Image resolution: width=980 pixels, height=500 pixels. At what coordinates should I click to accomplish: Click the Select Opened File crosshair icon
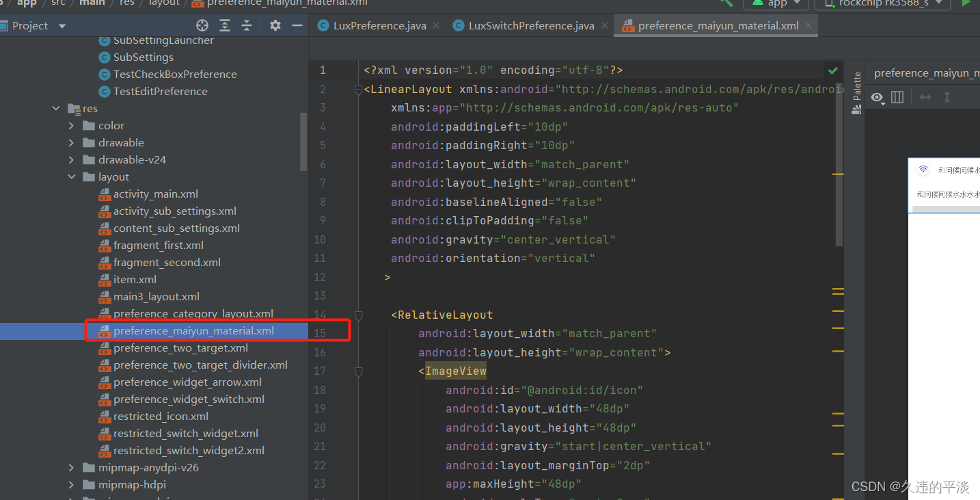tap(202, 25)
